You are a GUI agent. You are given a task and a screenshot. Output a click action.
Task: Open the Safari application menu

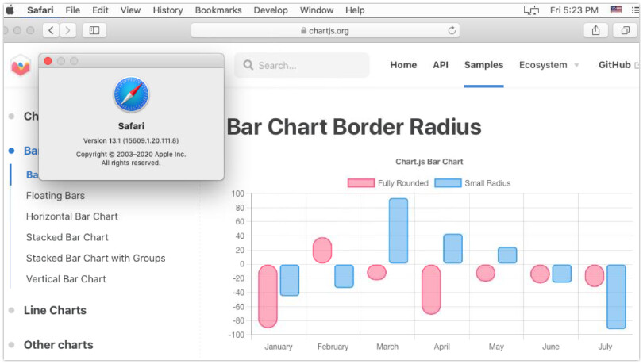click(40, 10)
